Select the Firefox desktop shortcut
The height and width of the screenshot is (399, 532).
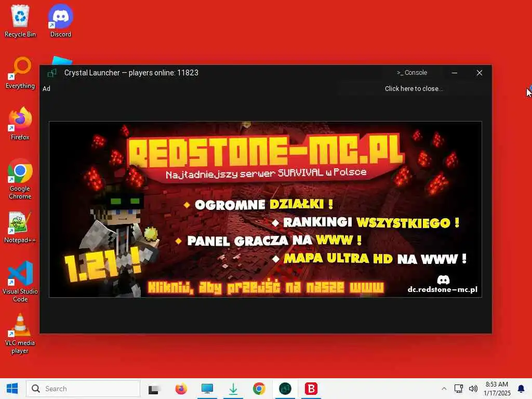click(x=20, y=124)
